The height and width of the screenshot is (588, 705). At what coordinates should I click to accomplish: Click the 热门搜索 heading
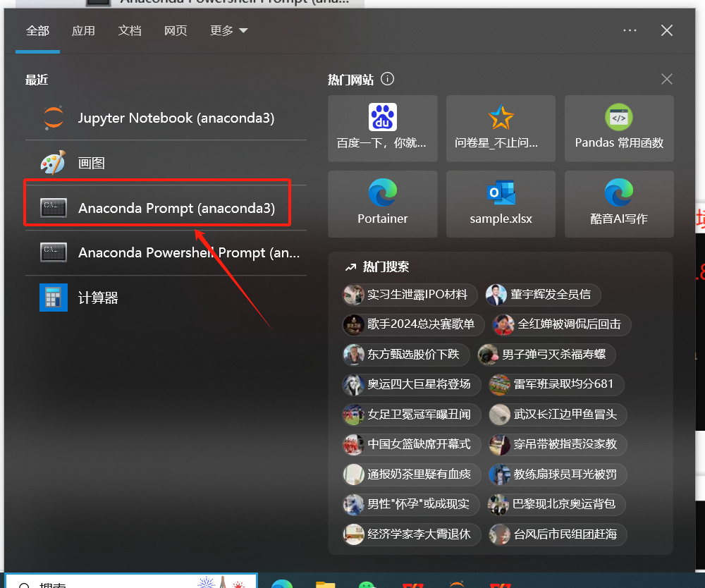pos(386,267)
